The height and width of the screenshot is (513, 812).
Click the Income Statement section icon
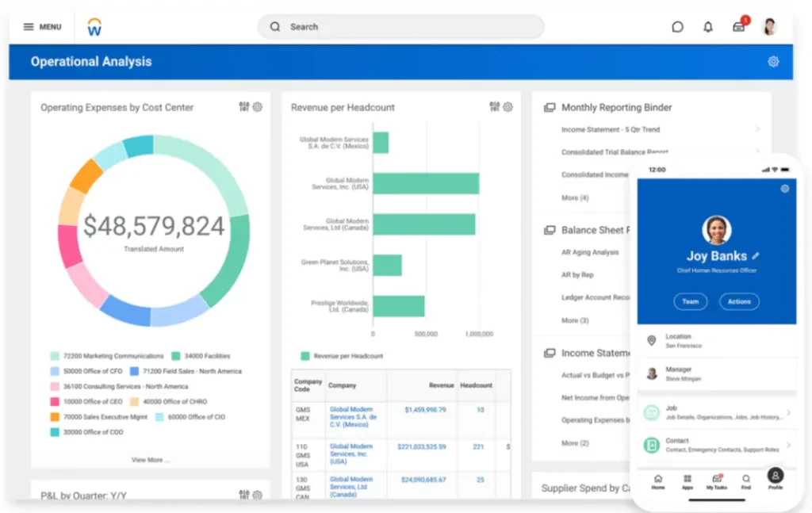[x=550, y=353]
